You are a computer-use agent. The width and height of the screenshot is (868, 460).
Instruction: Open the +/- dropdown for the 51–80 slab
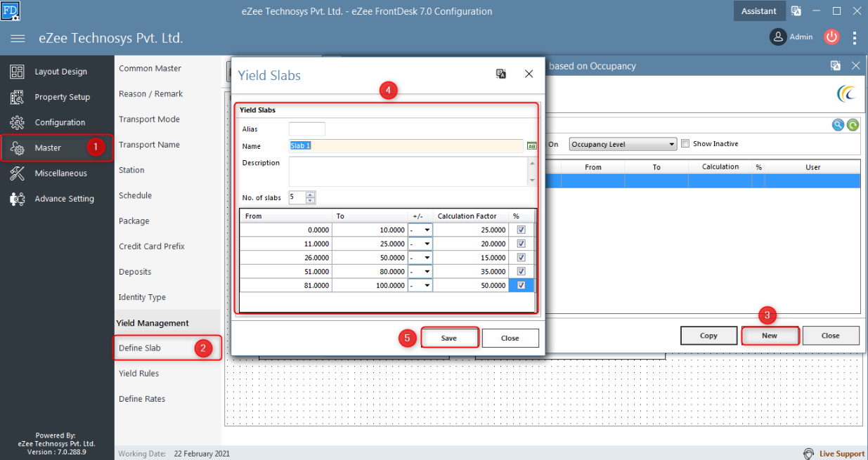pyautogui.click(x=427, y=271)
